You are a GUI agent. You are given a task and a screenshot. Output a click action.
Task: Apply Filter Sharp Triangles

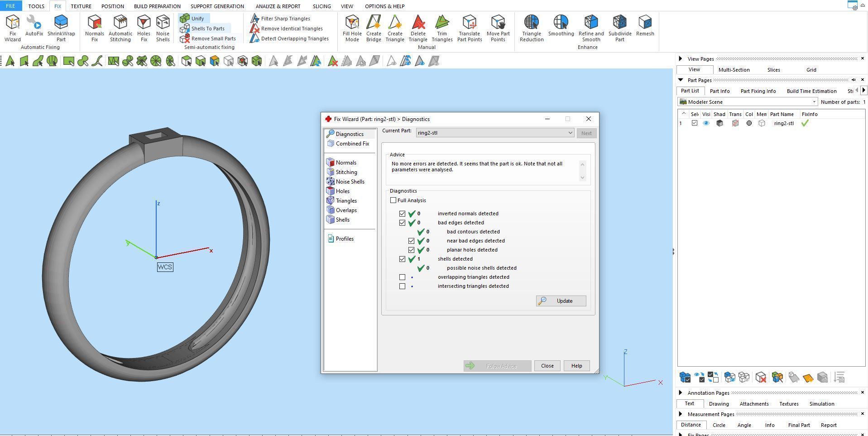[280, 19]
